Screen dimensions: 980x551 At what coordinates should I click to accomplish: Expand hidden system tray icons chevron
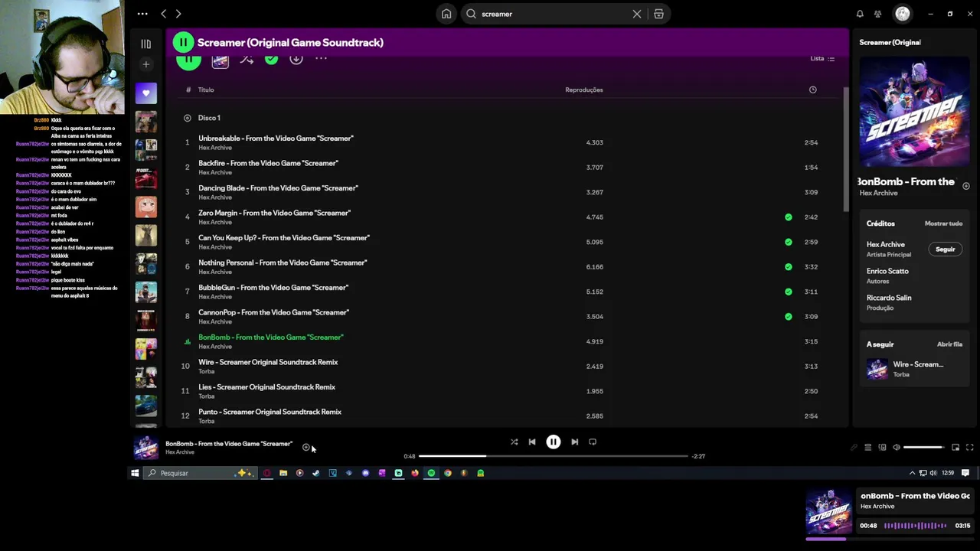(x=912, y=473)
